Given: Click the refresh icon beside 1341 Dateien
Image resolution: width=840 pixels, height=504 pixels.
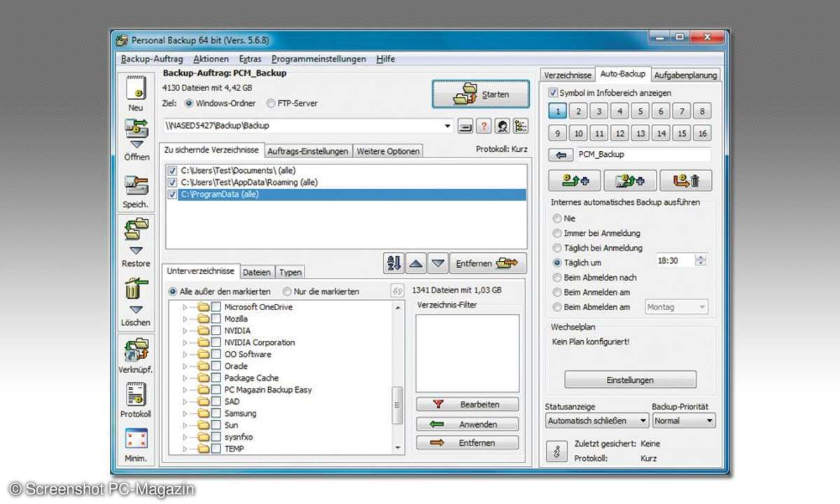Looking at the screenshot, I should coord(397,291).
